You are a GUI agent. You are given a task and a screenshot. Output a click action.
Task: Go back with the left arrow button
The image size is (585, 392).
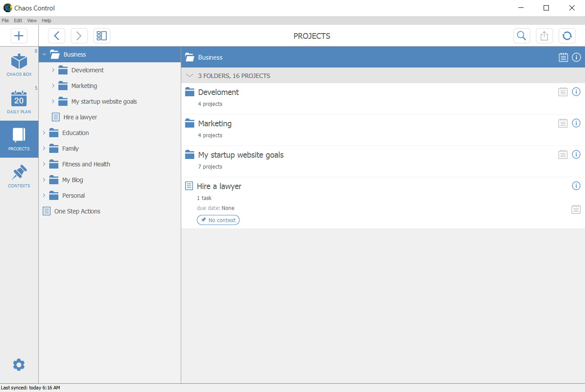pyautogui.click(x=57, y=36)
